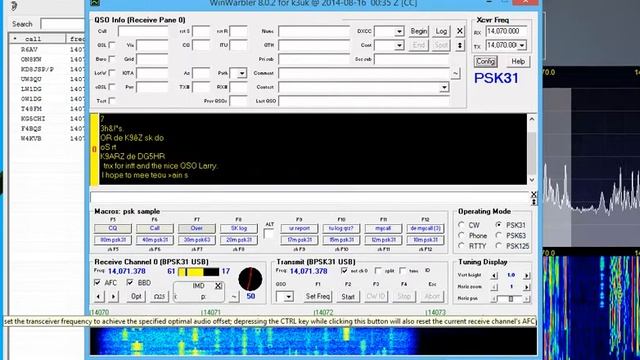Image resolution: width=640 pixels, height=360 pixels.
Task: Open the Path dropdown
Action: coord(242,73)
